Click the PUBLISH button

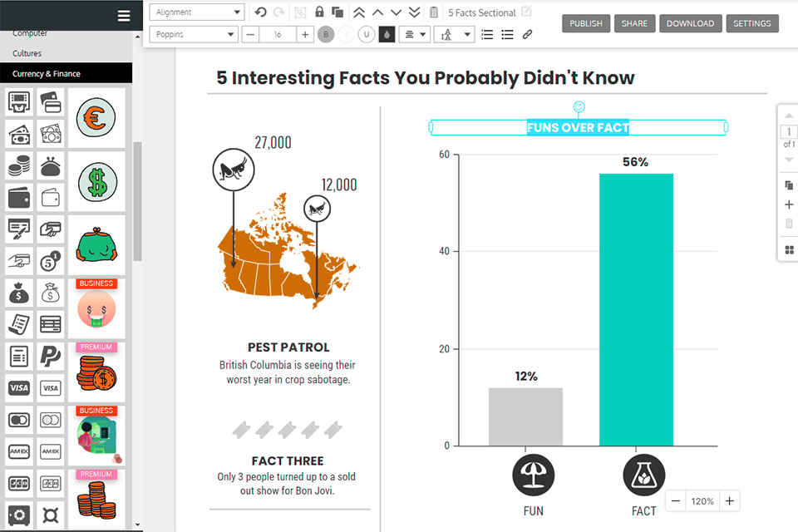coord(586,23)
